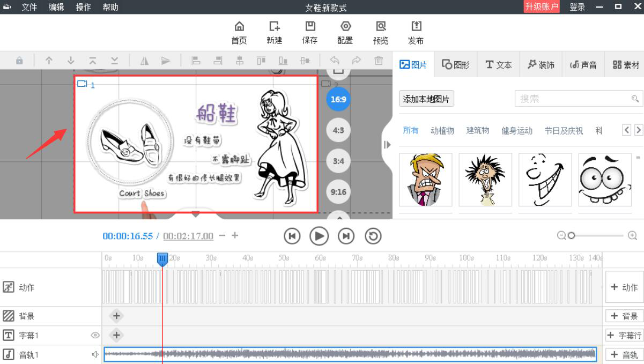The image size is (644, 364).
Task: Select 所有 image category
Action: pos(411,130)
